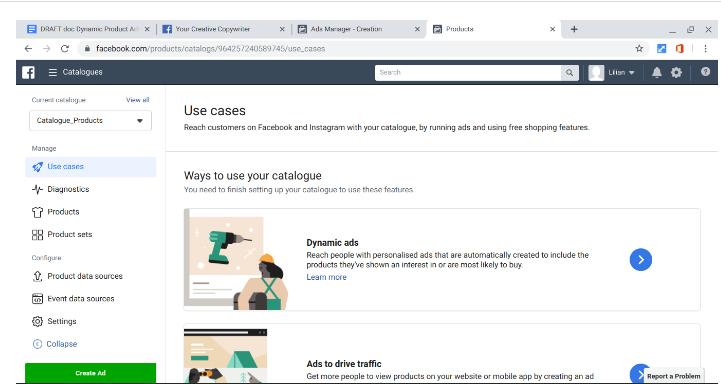The height and width of the screenshot is (384, 721).
Task: Go back to previous page
Action: [x=29, y=48]
